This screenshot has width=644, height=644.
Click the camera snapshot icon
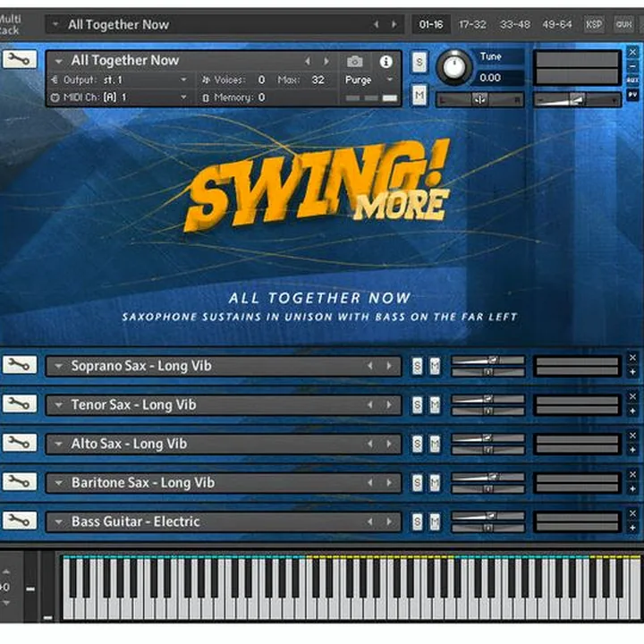[x=355, y=62]
